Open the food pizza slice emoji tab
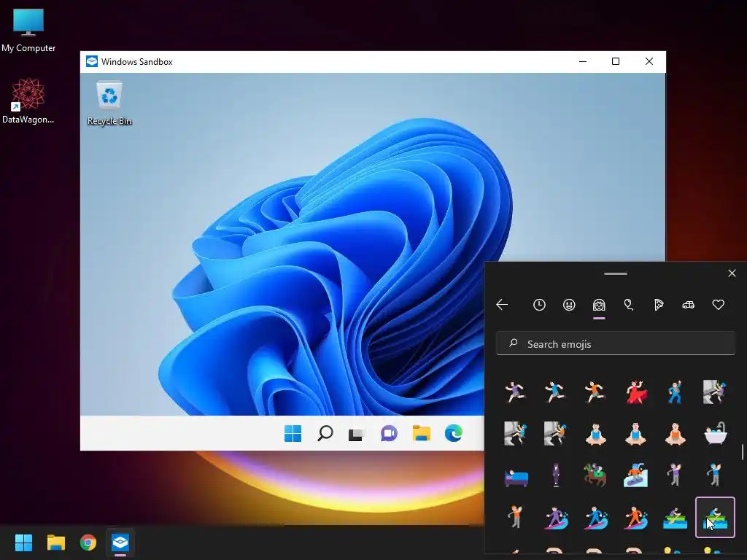This screenshot has height=560, width=747. click(x=659, y=305)
